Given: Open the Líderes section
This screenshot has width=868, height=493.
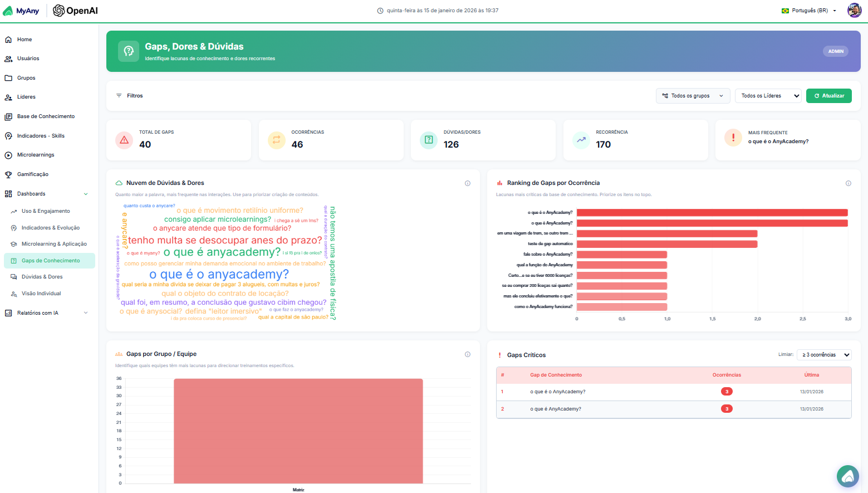Looking at the screenshot, I should point(25,96).
